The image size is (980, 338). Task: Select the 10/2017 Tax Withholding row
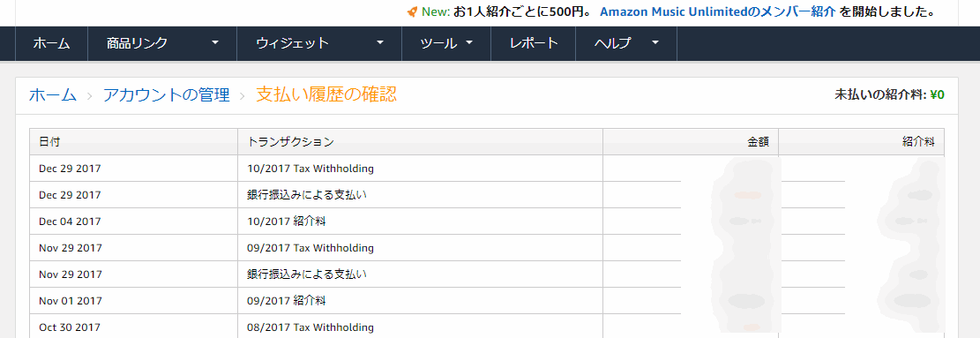click(487, 169)
